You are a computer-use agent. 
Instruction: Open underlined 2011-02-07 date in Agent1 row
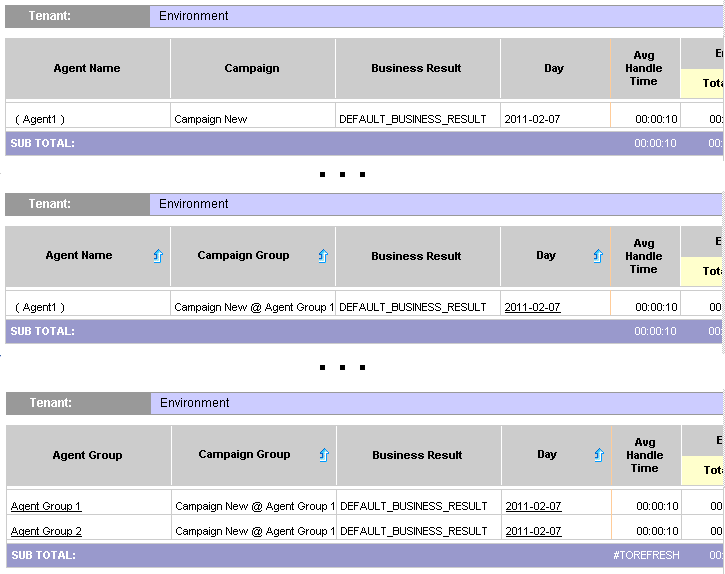(532, 307)
